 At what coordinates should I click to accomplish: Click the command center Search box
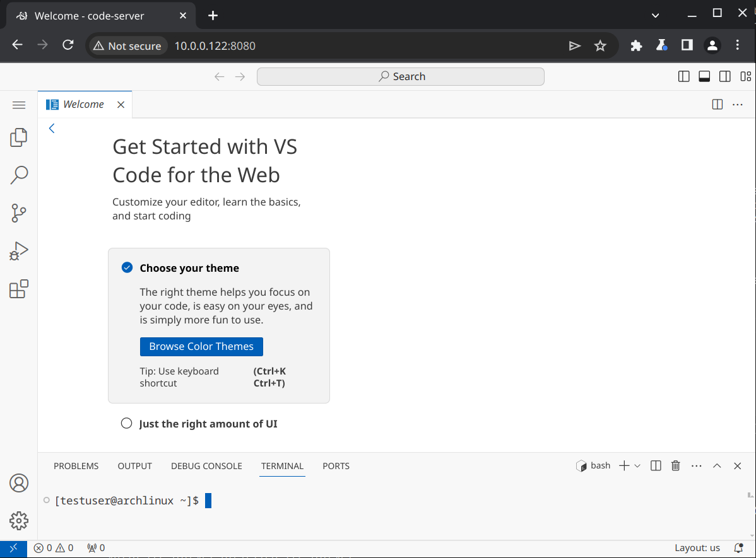[x=401, y=77]
